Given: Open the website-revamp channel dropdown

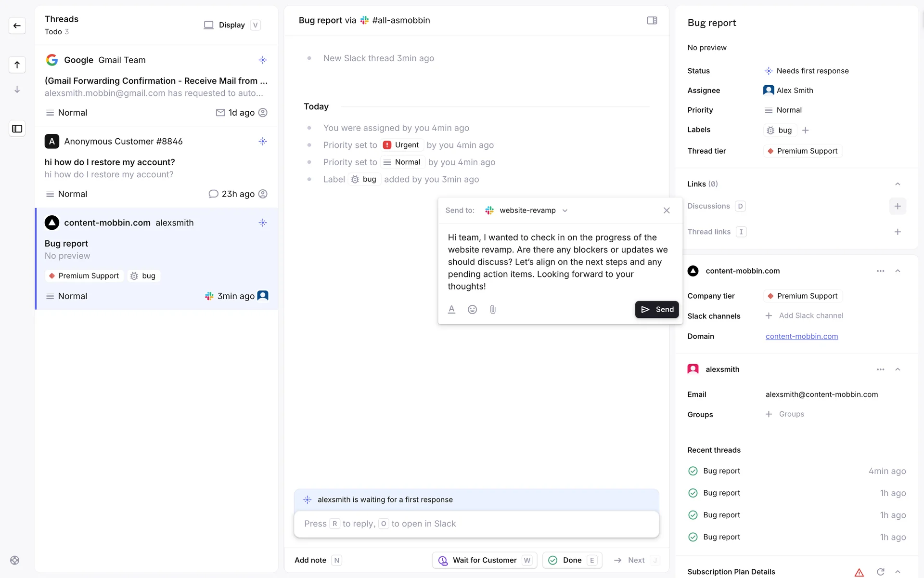Looking at the screenshot, I should 527,210.
